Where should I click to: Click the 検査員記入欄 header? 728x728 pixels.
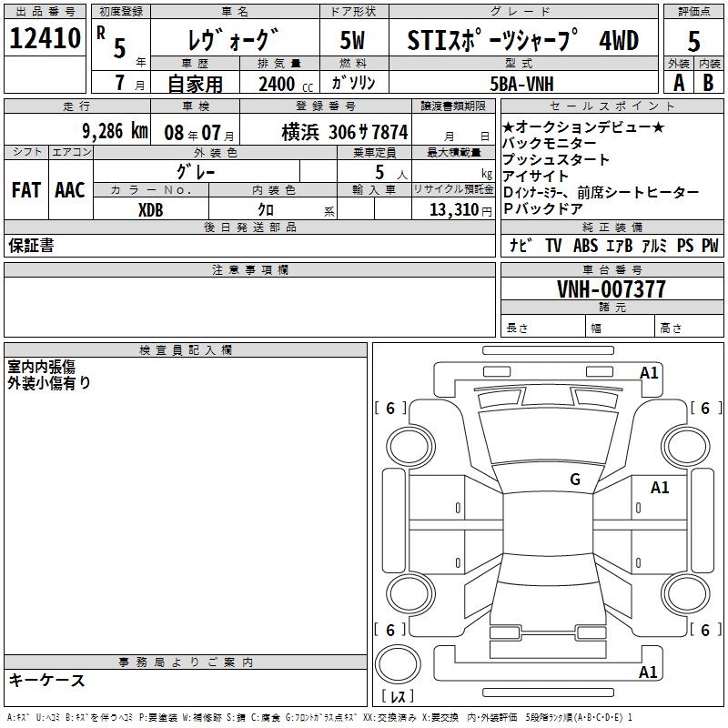[186, 350]
